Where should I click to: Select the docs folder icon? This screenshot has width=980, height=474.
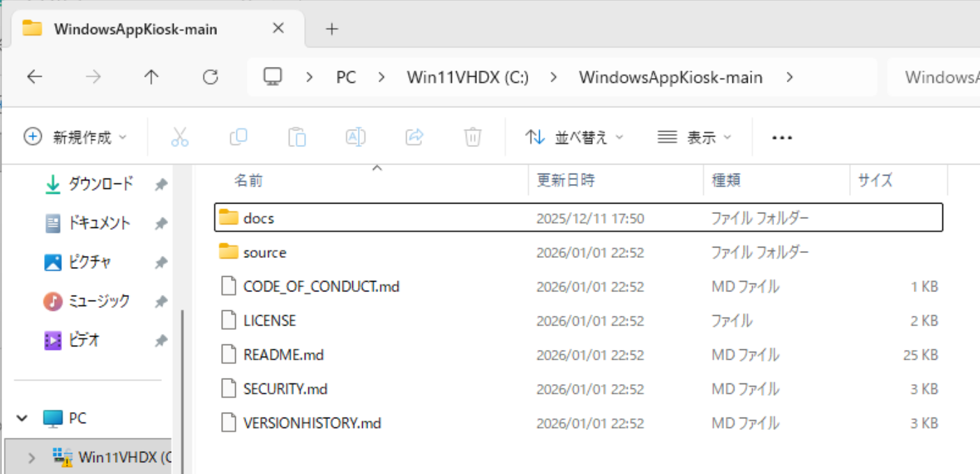tap(229, 217)
